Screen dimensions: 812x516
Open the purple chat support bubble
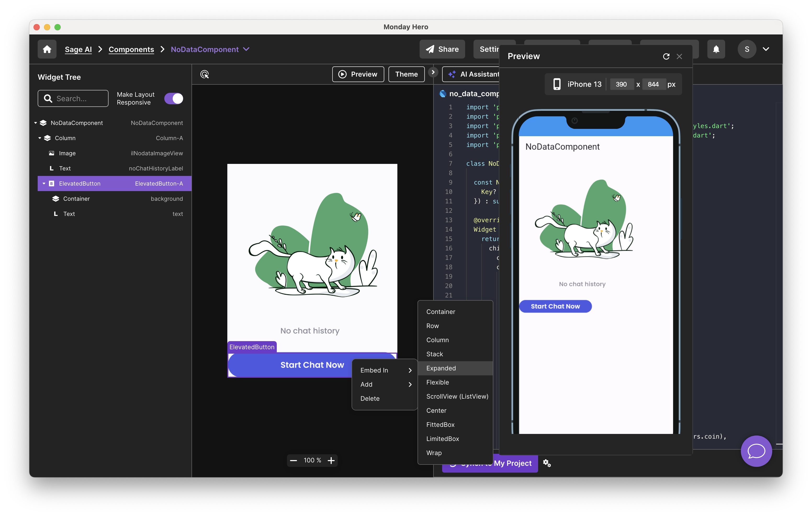click(756, 451)
